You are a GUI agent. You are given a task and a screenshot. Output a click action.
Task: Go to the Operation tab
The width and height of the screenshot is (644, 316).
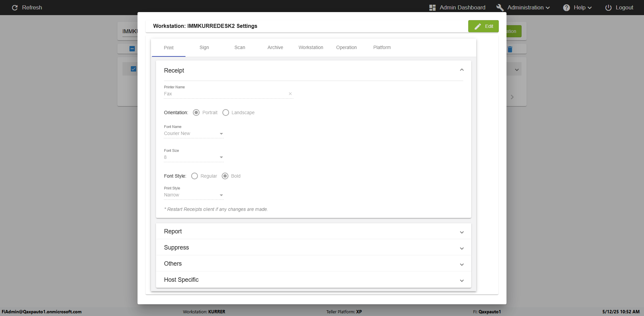(x=346, y=48)
